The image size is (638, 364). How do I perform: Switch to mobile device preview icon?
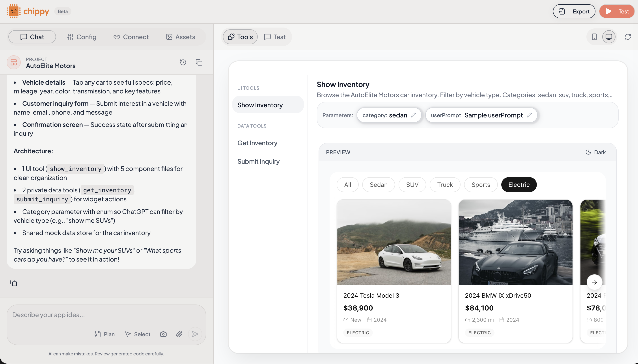[x=594, y=37]
